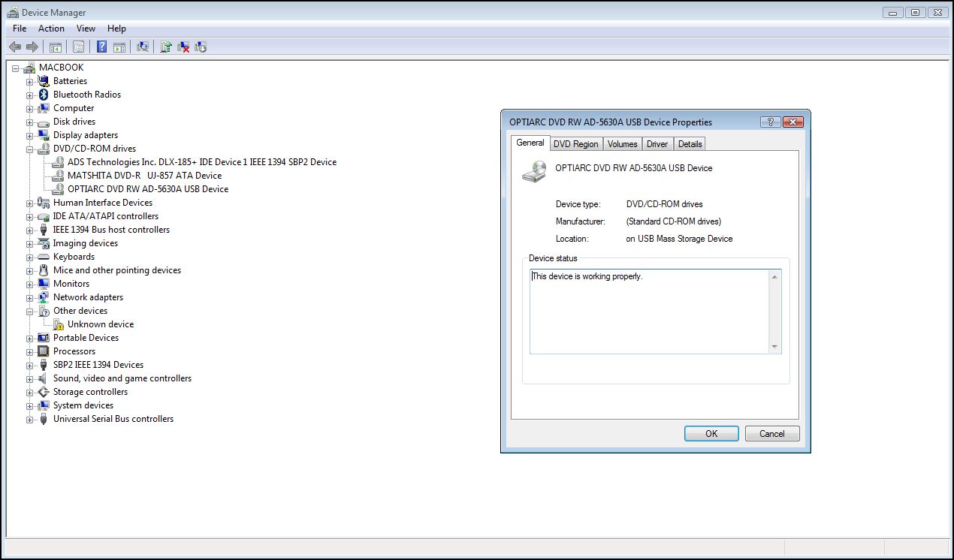The width and height of the screenshot is (954, 560).
Task: Open the Driver tab in properties dialog
Action: [x=657, y=143]
